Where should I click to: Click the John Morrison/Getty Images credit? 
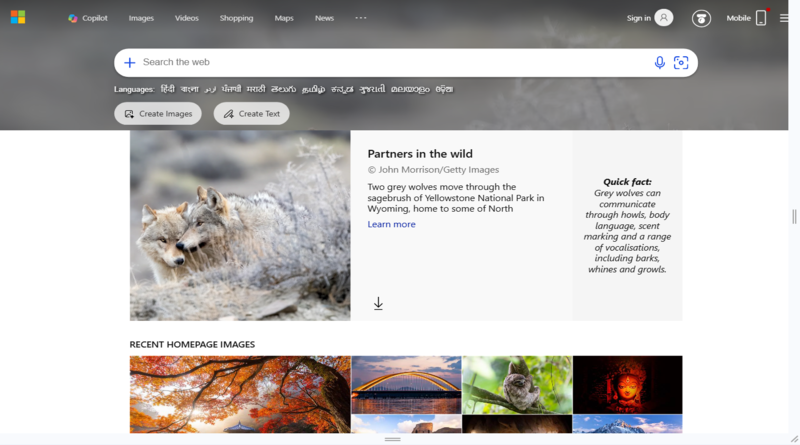[x=433, y=170]
